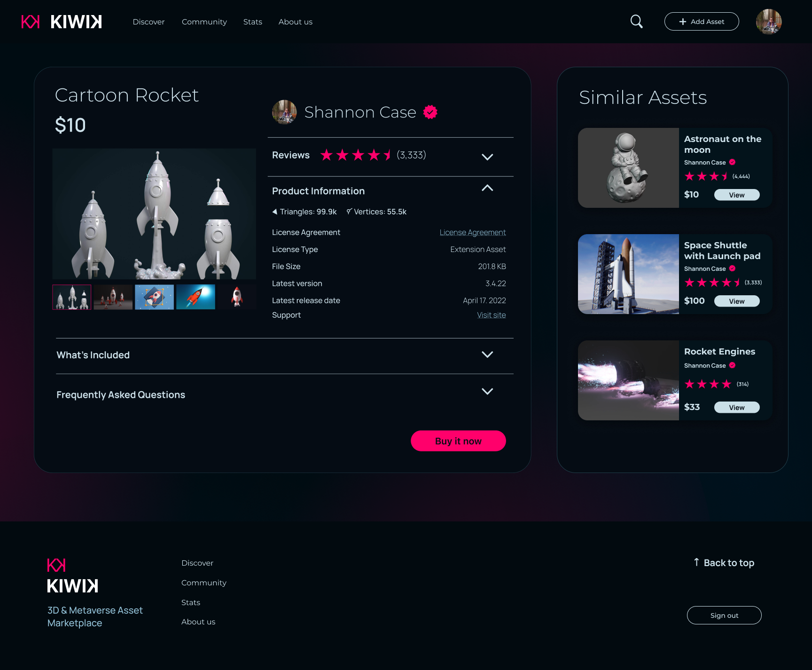Click the KIWIK logo in the header
The image size is (812, 670).
point(61,21)
